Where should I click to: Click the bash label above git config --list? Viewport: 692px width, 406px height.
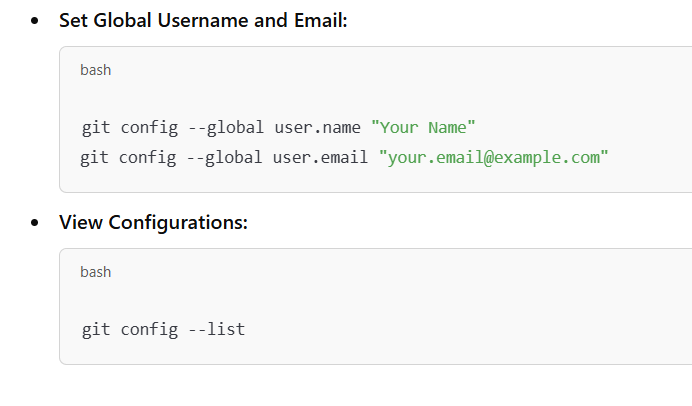point(95,272)
